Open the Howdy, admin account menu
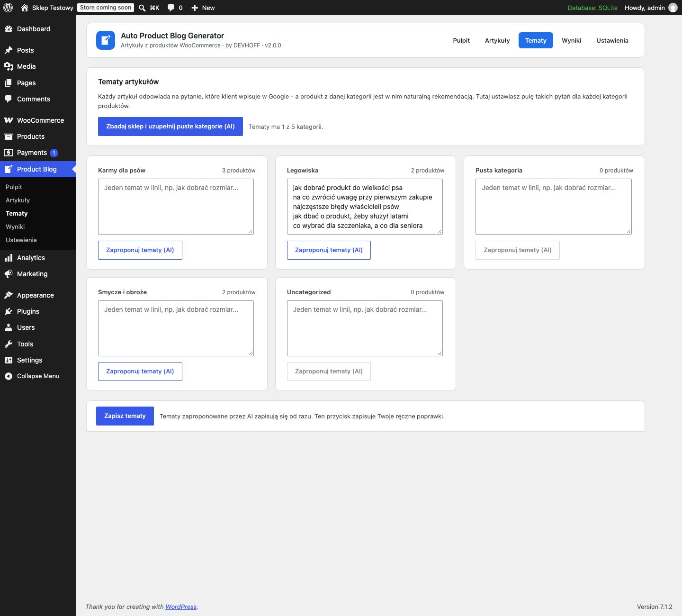The height and width of the screenshot is (616, 682). click(x=651, y=8)
